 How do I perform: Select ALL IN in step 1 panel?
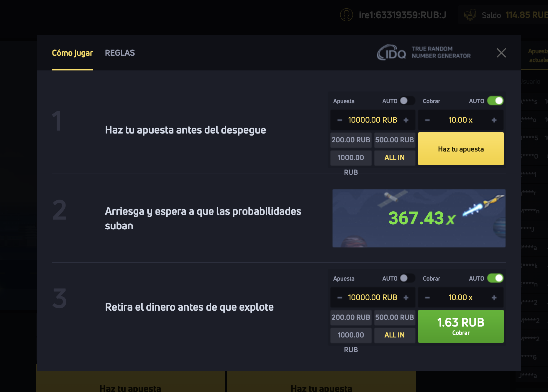click(x=394, y=158)
